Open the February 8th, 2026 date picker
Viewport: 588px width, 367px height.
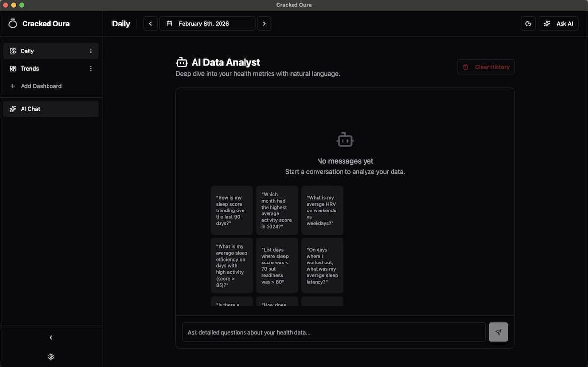coord(207,24)
